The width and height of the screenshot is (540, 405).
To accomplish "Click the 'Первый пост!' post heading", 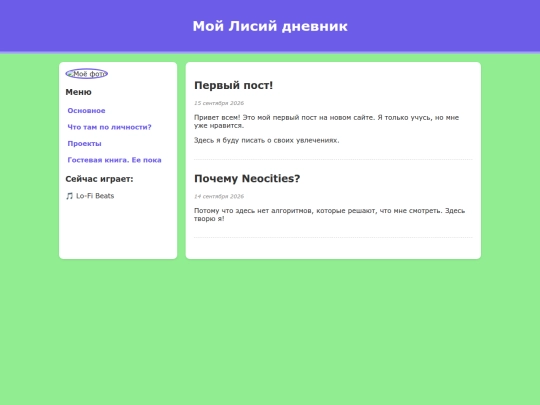I will pos(233,85).
